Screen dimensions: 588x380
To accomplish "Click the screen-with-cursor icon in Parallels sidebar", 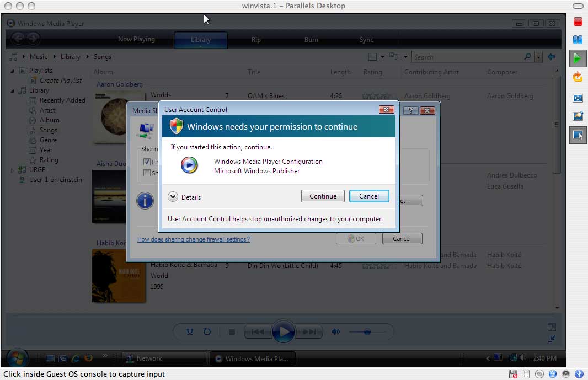I will point(578,135).
